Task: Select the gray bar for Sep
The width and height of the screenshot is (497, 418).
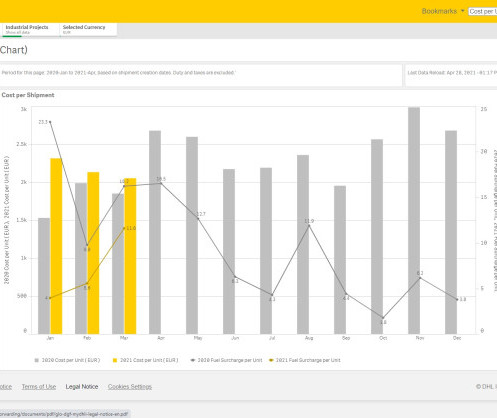Action: pos(340,260)
